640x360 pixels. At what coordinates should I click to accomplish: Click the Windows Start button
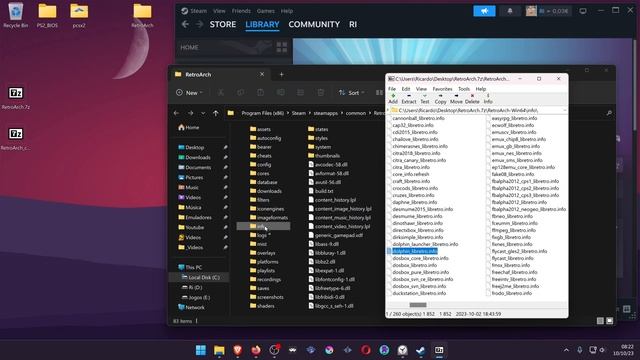201,350
